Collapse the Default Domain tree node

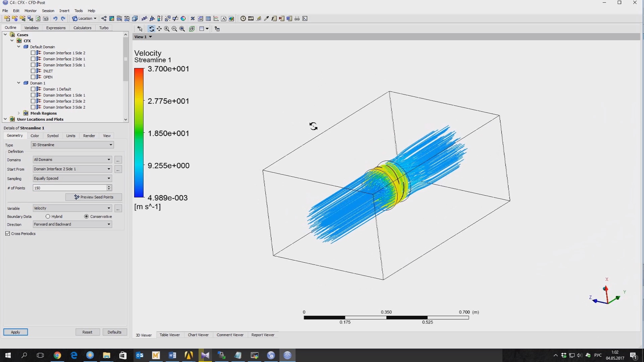[19, 47]
